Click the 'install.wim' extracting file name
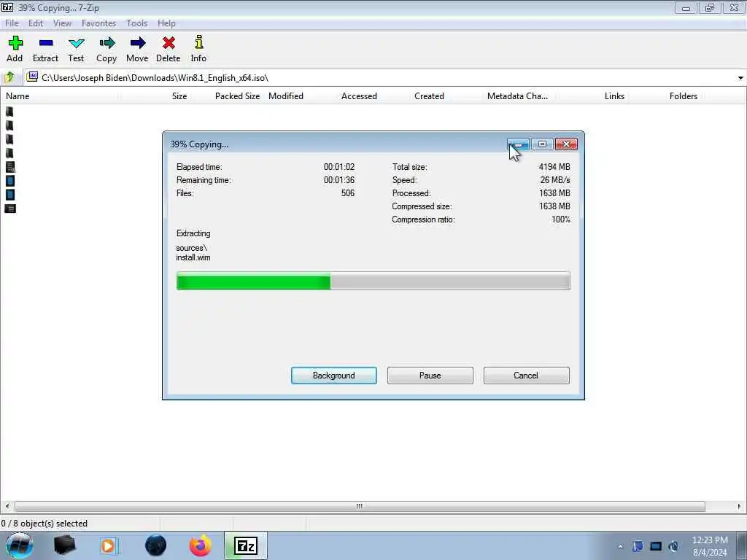747x560 pixels. point(193,257)
